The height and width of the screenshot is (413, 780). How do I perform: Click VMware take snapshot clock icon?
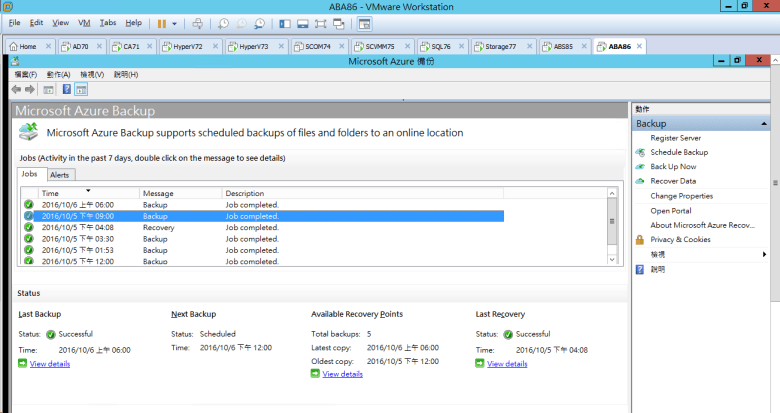[223, 23]
